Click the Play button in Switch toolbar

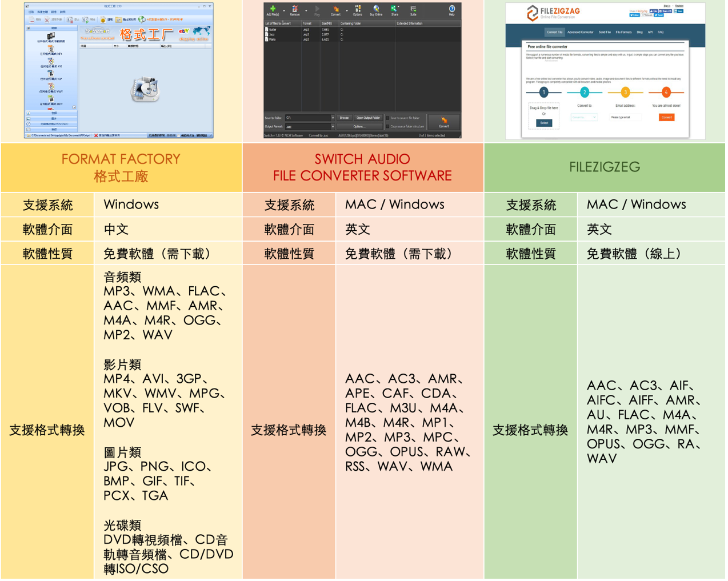317,10
